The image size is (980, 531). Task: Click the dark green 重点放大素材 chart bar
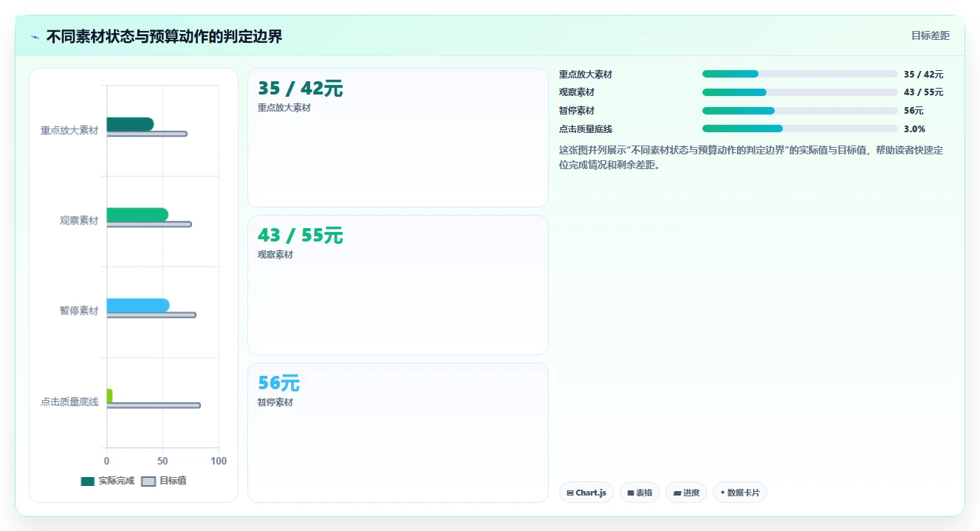point(130,124)
